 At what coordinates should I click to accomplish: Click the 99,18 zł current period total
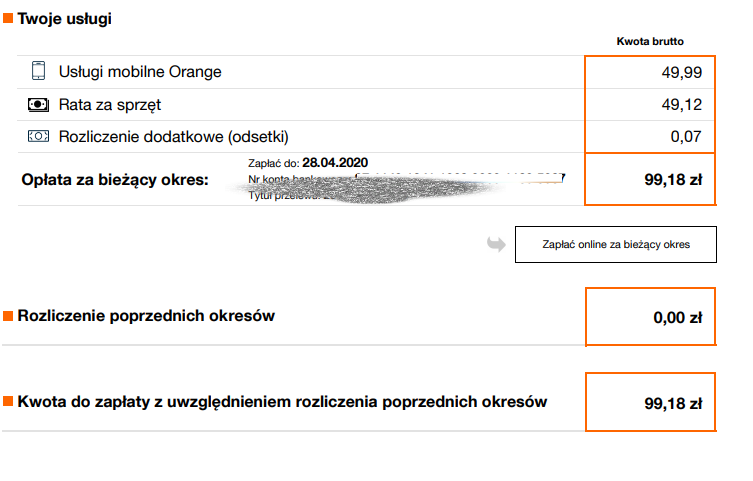[673, 180]
